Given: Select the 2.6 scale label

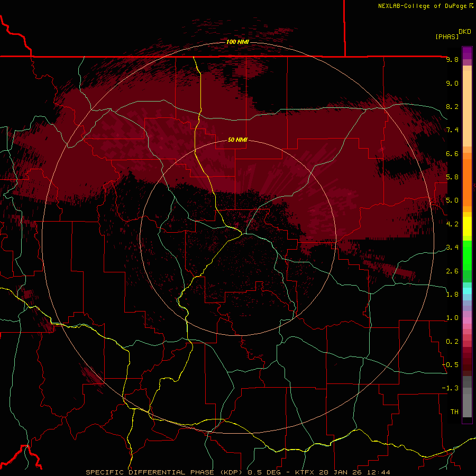Looking at the screenshot, I should pyautogui.click(x=452, y=271).
